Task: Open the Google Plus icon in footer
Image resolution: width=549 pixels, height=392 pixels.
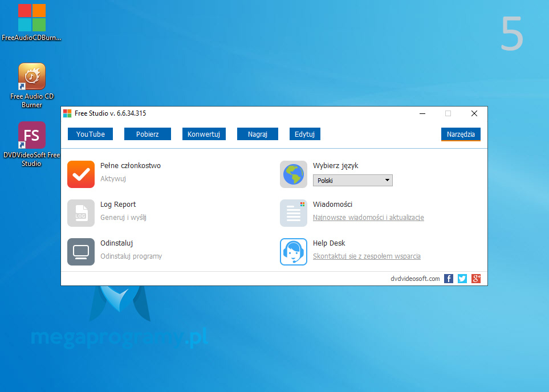Action: 476,279
